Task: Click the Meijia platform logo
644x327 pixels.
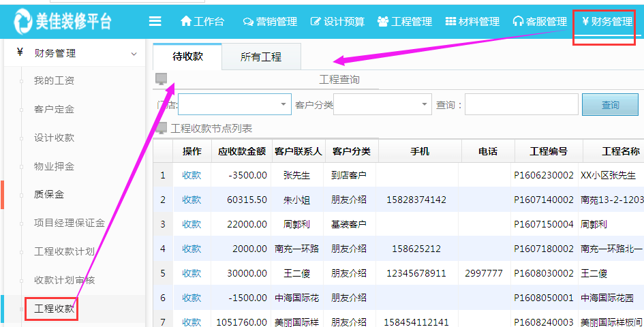Action: [x=63, y=21]
